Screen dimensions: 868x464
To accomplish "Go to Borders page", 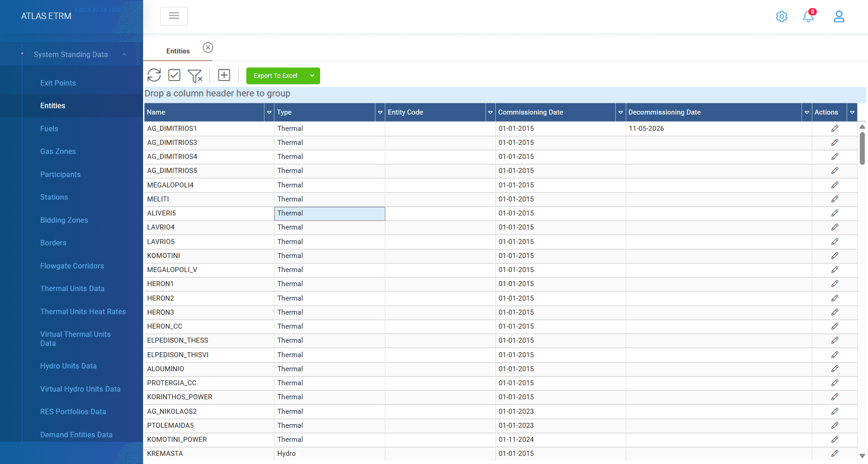I will tap(53, 243).
